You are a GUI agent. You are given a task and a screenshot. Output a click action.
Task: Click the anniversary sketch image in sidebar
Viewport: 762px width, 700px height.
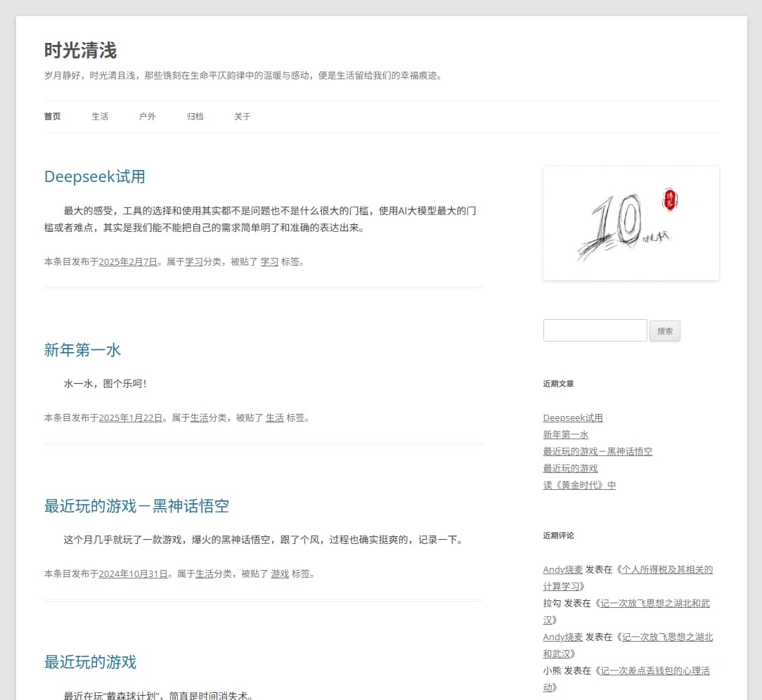click(631, 223)
